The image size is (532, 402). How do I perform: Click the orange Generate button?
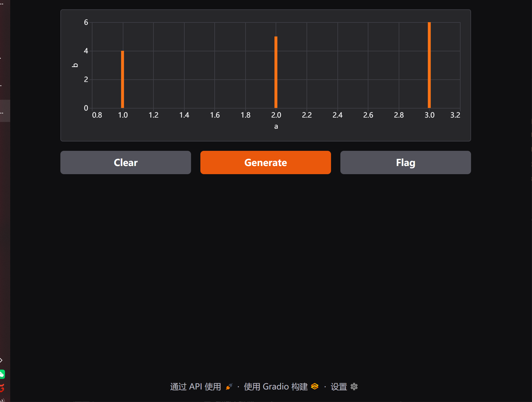pos(265,162)
